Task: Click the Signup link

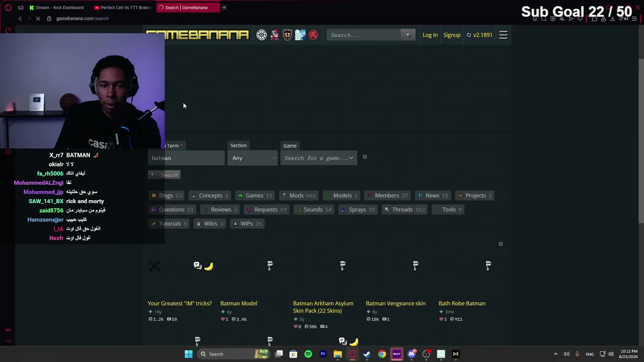Action: pos(452,35)
